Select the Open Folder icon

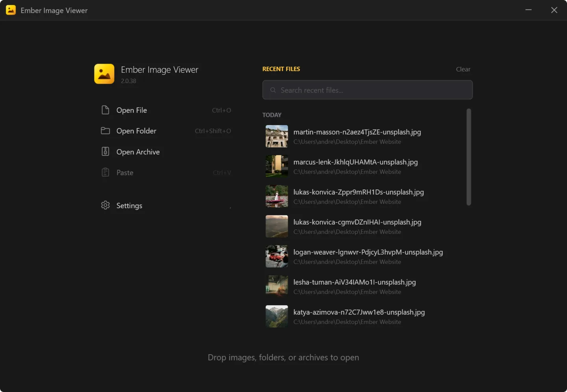coord(105,131)
